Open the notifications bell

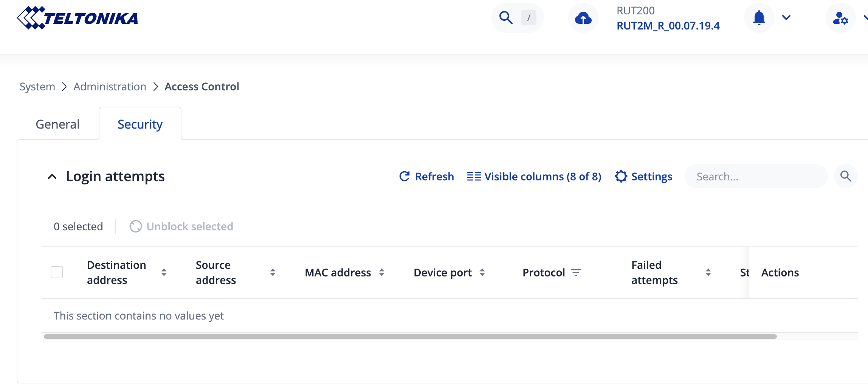coord(759,18)
